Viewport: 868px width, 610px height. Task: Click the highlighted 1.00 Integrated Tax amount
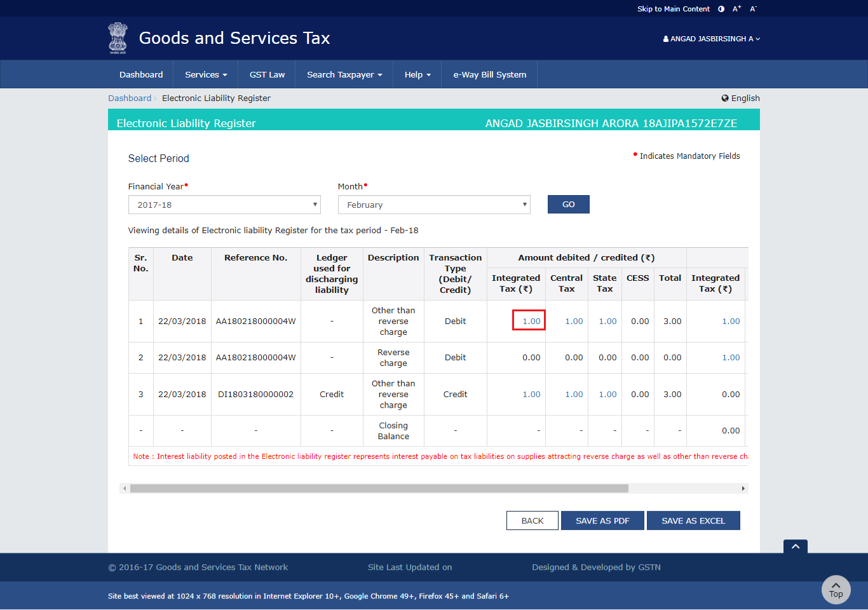coord(529,321)
